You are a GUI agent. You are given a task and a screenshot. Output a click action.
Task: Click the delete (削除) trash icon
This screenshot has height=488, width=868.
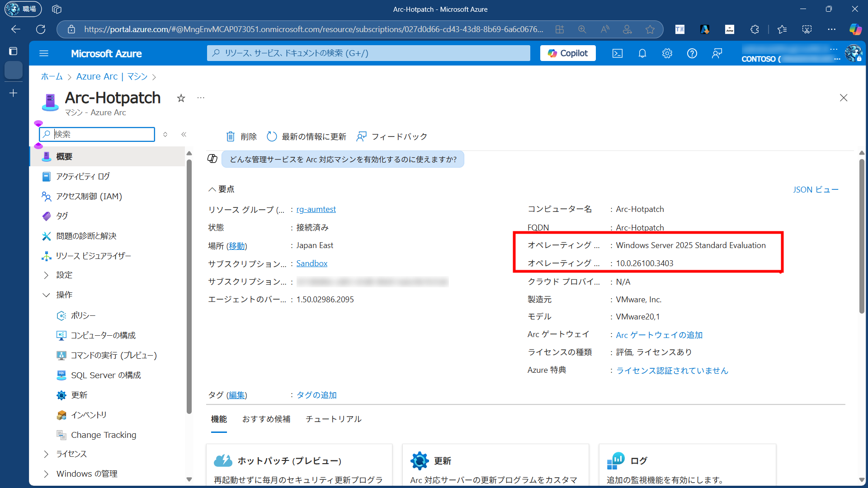coord(231,136)
